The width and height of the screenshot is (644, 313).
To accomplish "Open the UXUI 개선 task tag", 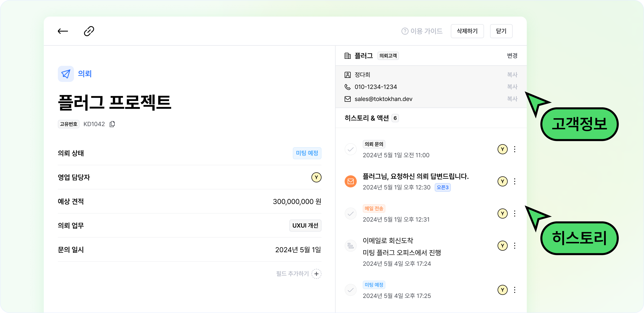I will 305,226.
